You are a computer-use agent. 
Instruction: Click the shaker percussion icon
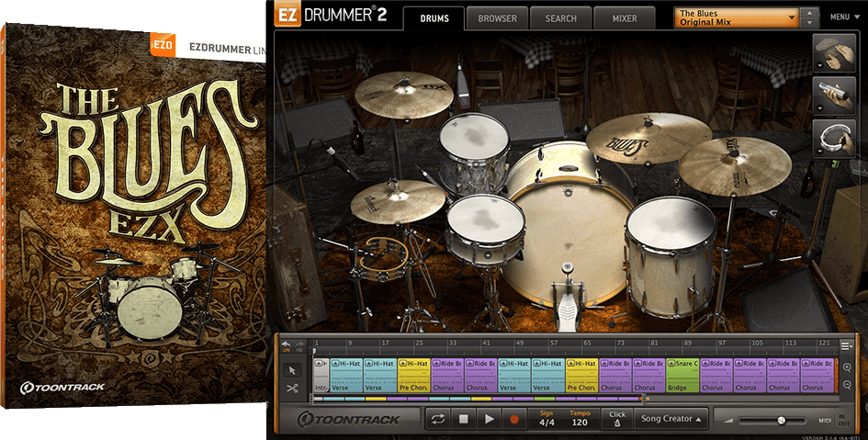click(834, 96)
